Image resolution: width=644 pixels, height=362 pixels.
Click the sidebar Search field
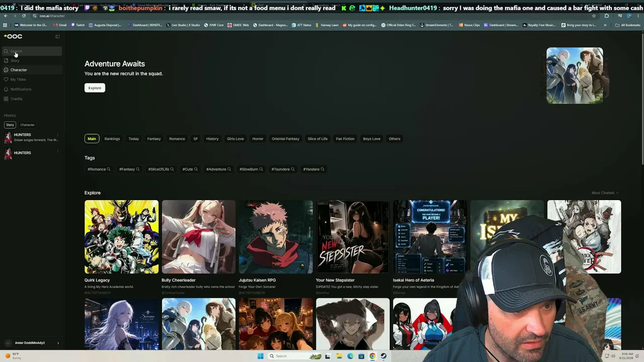click(32, 51)
